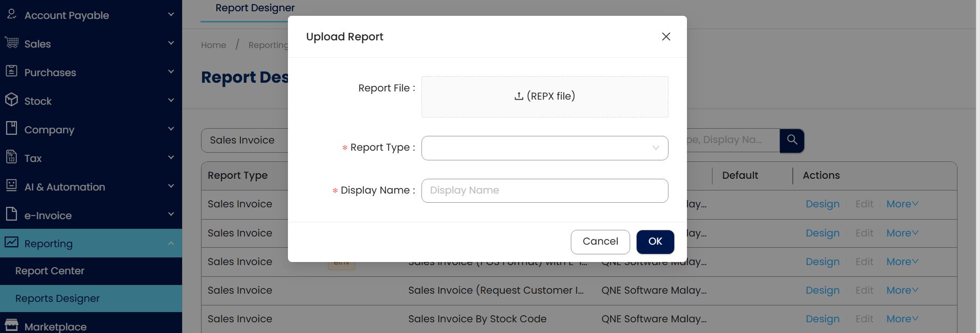Screen dimensions: 980x333
Task: Click the e-Invoice document icon
Action: pyautogui.click(x=12, y=215)
